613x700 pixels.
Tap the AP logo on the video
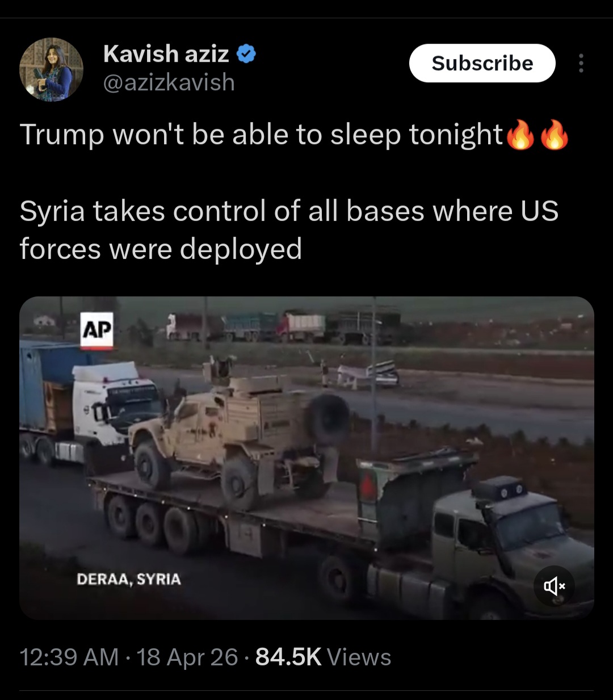[96, 330]
